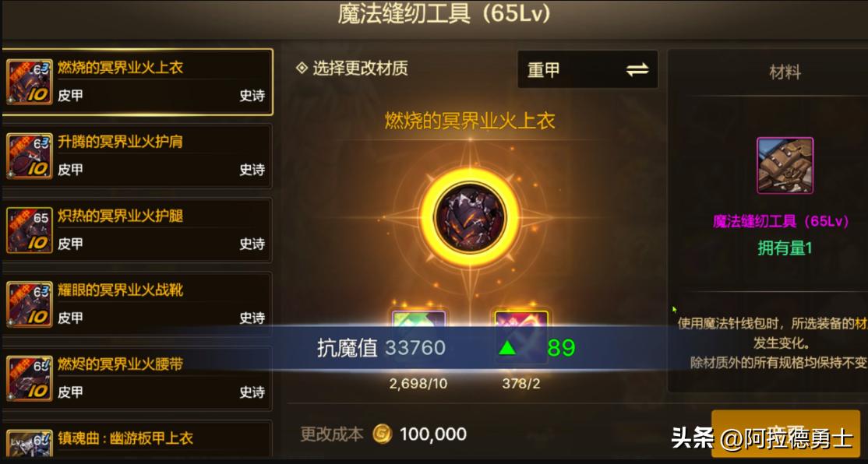Click the 升腾的冥界业火护肩 shoulder icon
The height and width of the screenshot is (464, 868).
[x=30, y=156]
